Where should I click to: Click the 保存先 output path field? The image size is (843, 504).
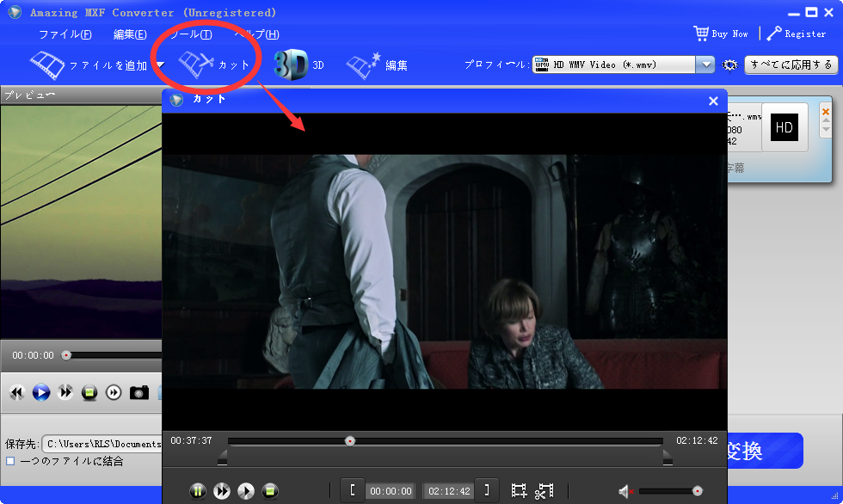click(102, 444)
